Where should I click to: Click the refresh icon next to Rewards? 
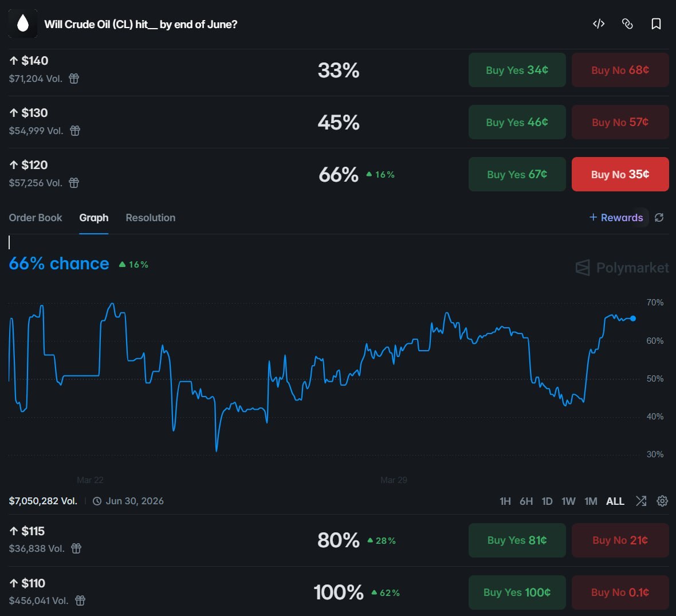pyautogui.click(x=659, y=218)
